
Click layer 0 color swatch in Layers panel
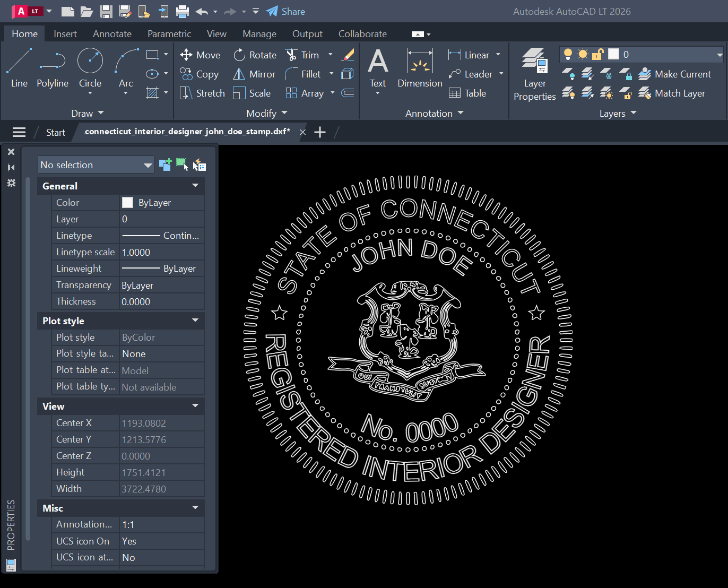(614, 54)
